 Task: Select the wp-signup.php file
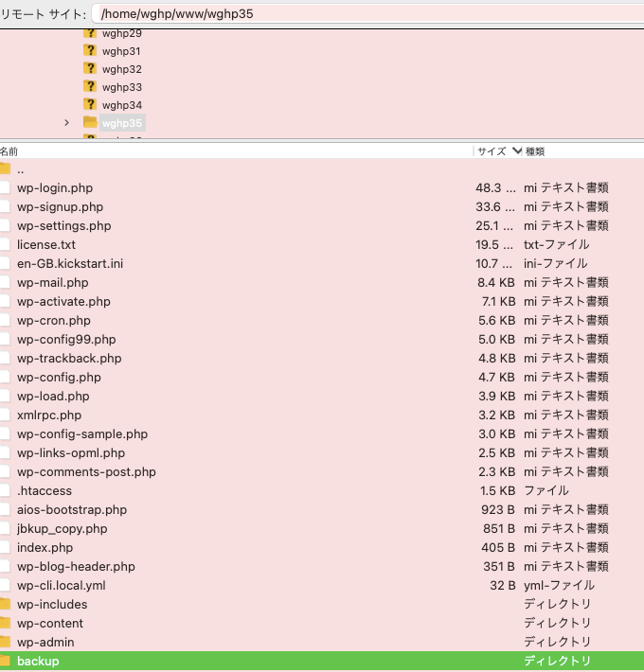pos(60,207)
